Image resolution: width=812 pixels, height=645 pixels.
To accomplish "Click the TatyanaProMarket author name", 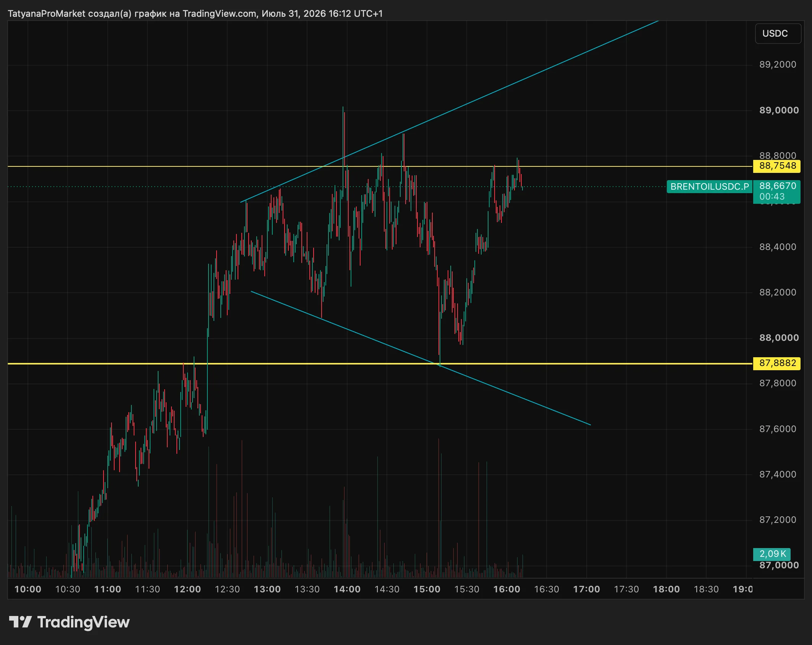I will [x=46, y=14].
